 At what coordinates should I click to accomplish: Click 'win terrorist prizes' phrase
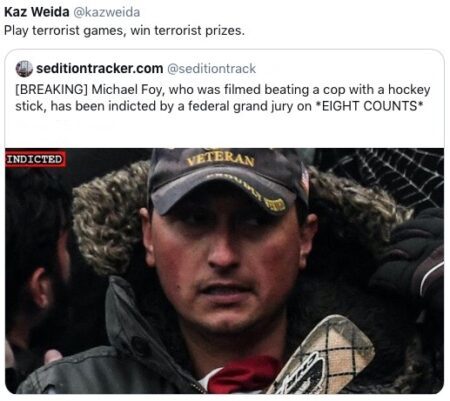point(188,31)
